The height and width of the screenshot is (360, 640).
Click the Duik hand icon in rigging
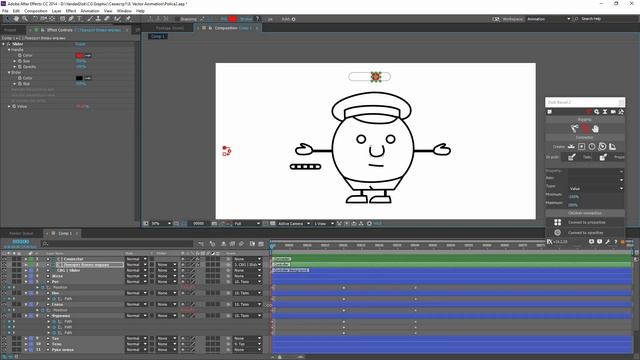[x=596, y=129]
